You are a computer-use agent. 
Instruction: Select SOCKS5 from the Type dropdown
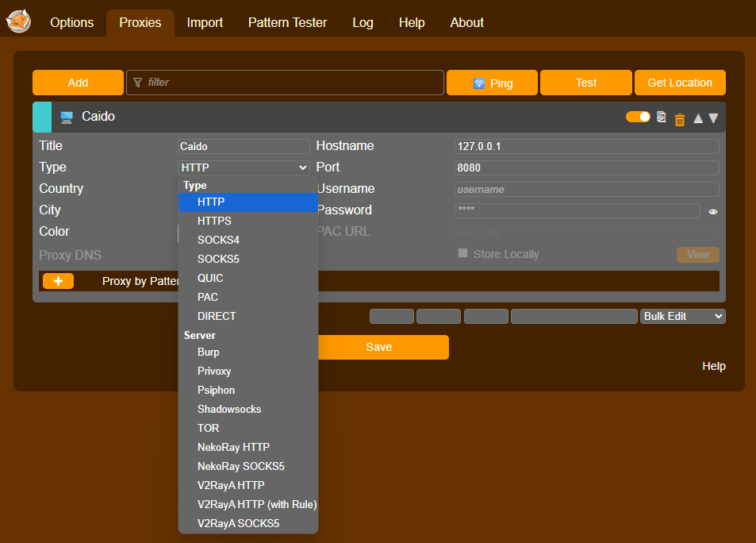pos(218,259)
